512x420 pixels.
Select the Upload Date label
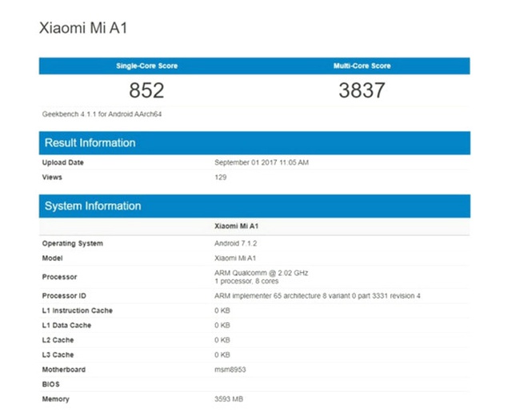point(62,162)
